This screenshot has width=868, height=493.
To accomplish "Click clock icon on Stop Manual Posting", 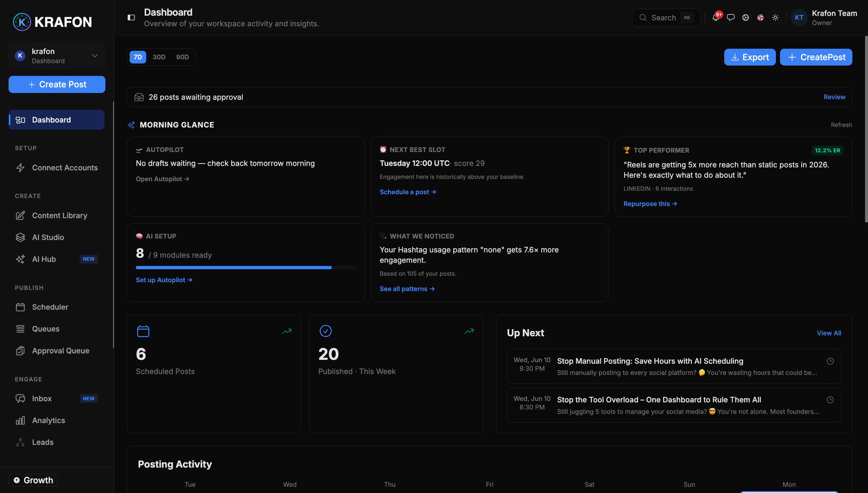I will (830, 361).
